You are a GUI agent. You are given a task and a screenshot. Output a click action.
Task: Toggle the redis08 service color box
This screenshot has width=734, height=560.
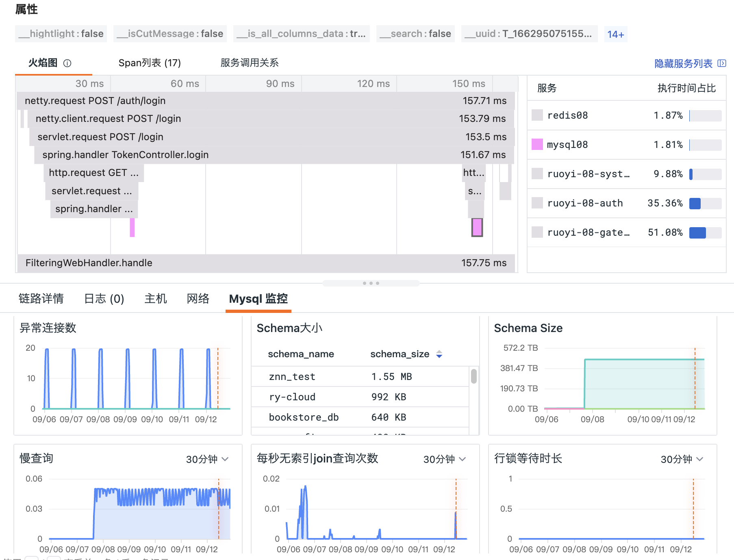(537, 115)
